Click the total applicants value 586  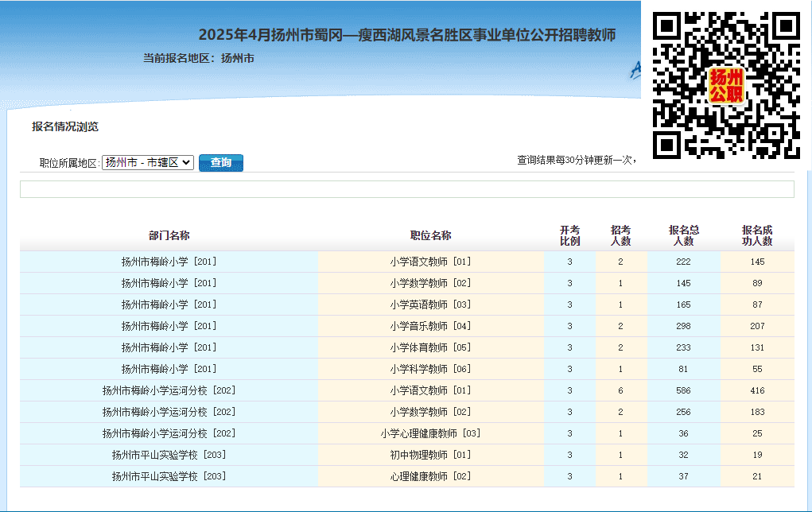point(683,390)
